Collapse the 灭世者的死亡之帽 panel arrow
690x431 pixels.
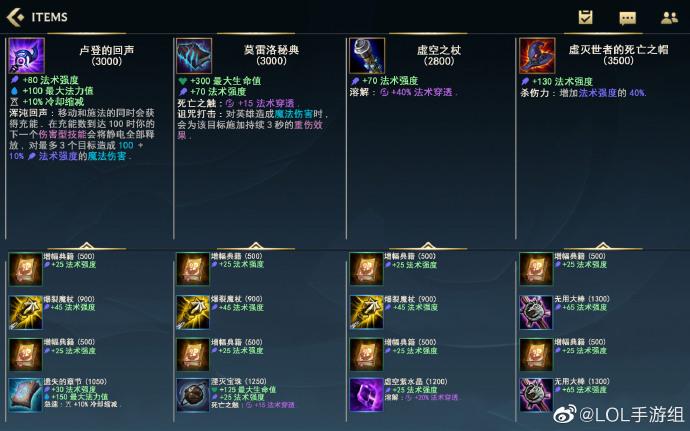(602, 245)
